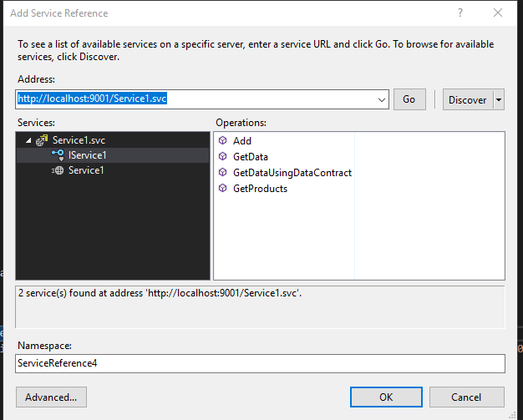
Task: Select the GetProducts operation entry
Action: (260, 189)
